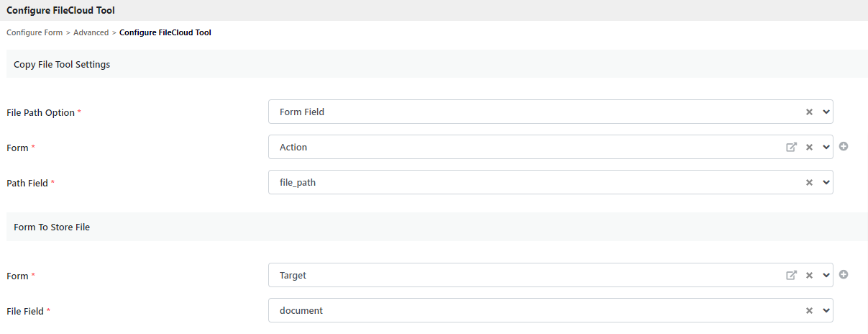Image resolution: width=868 pixels, height=334 pixels.
Task: Click the plus icon beside Target form
Action: (844, 274)
